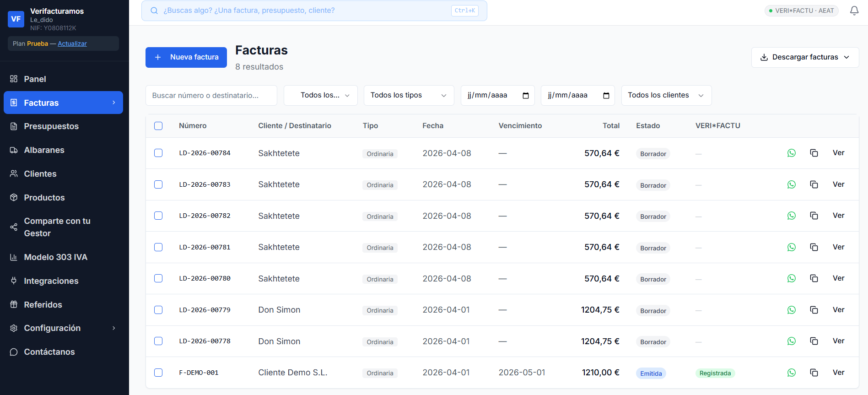Expand the Todos los clientes filter

(666, 95)
